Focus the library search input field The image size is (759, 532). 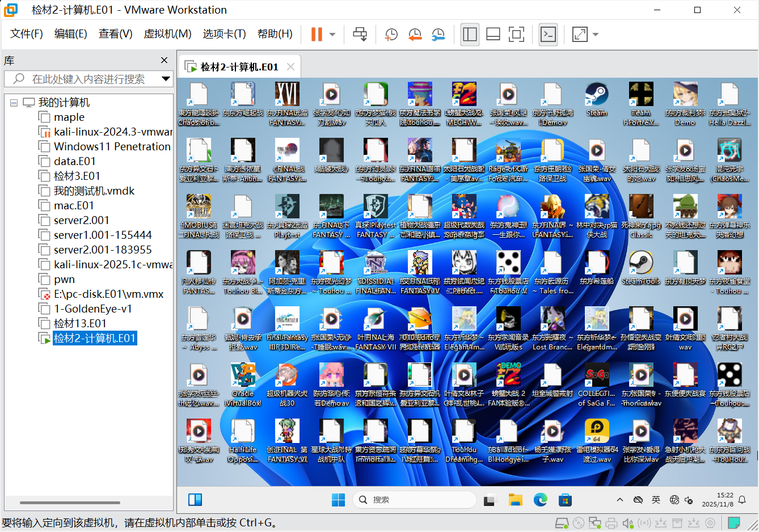(88, 79)
